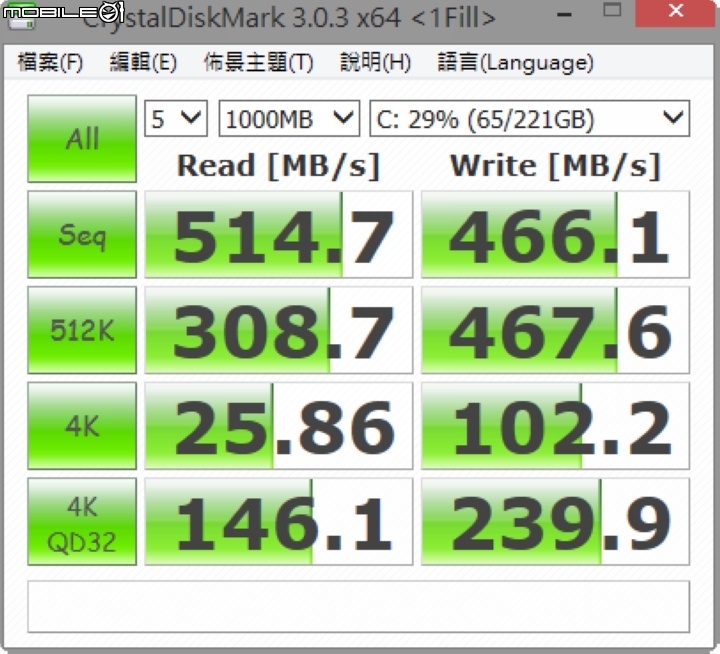Select the 4K QD32 write result 239.9
This screenshot has width=720, height=654.
555,521
